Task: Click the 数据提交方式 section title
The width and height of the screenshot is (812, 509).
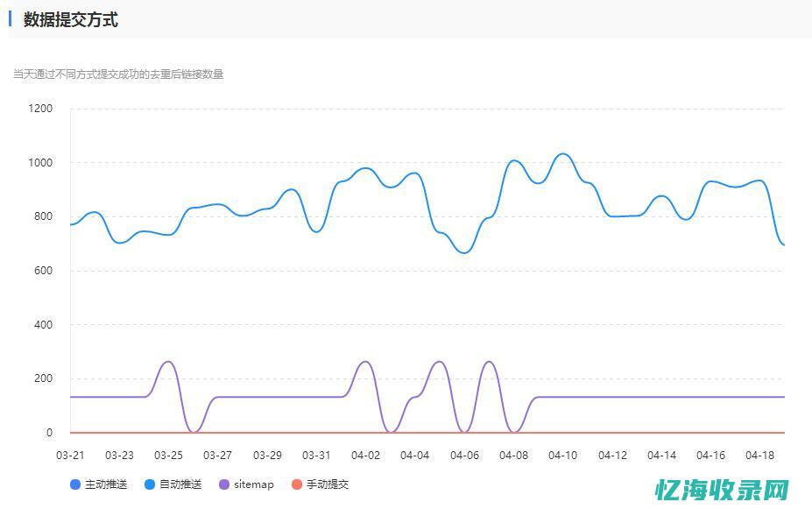Action: coord(71,19)
